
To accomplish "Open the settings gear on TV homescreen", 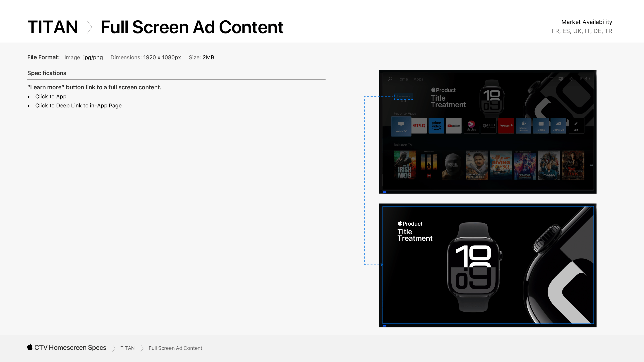I will [571, 79].
